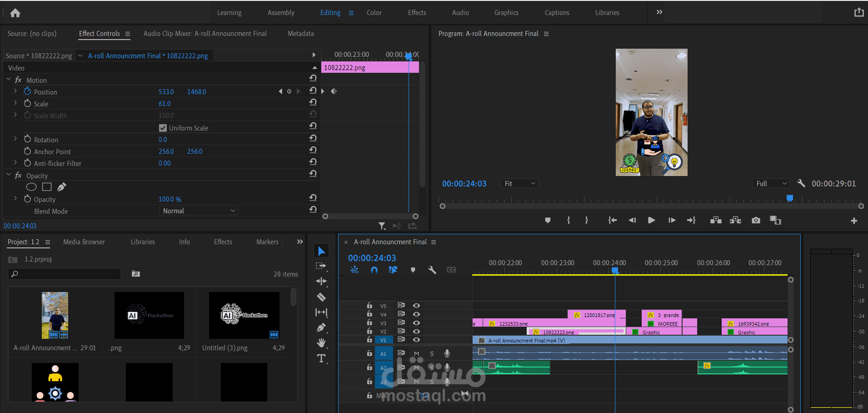Reset the Scale parameter
The width and height of the screenshot is (868, 413).
(313, 103)
